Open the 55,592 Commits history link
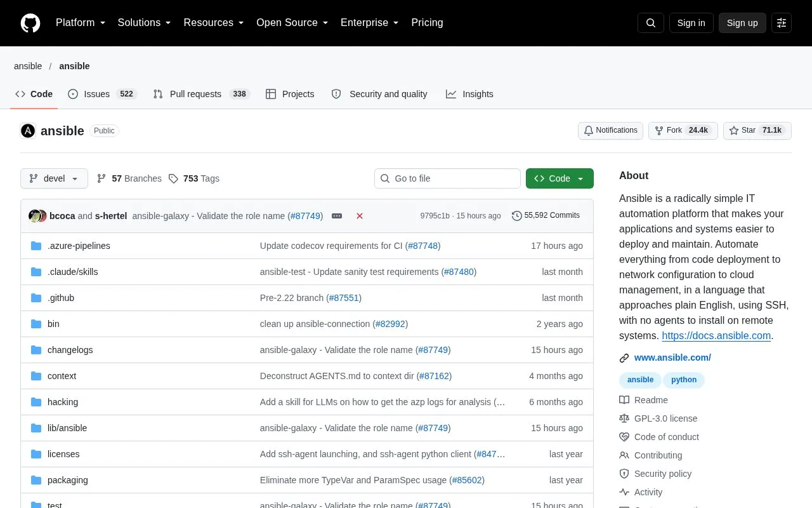The image size is (812, 508). (x=546, y=216)
